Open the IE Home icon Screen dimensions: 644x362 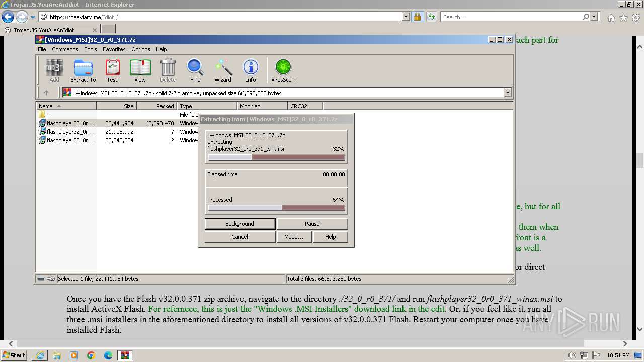click(x=611, y=18)
